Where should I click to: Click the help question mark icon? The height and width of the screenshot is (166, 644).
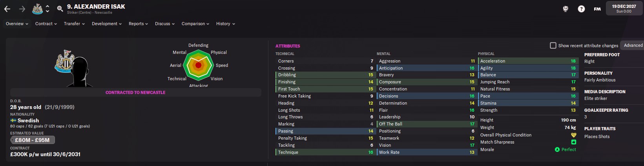point(581,9)
